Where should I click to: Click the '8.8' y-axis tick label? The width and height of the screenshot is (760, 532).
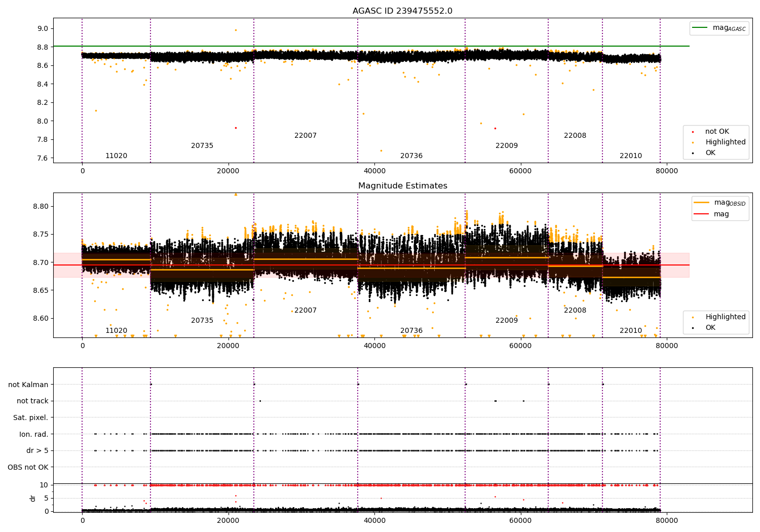43,47
